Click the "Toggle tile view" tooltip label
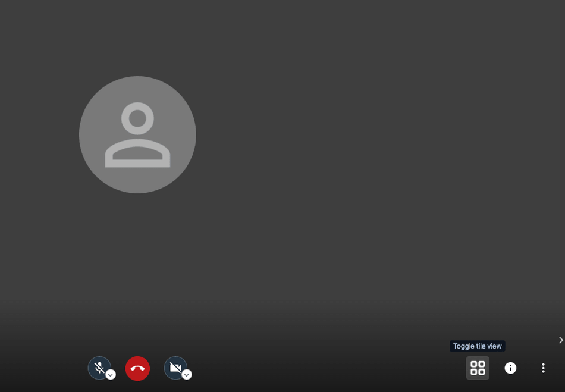 477,346
